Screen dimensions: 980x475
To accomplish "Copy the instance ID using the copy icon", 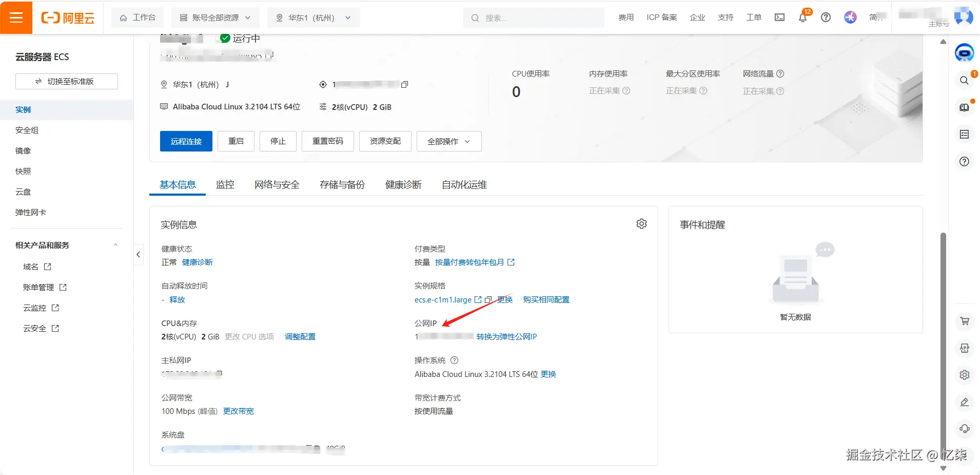I will coord(404,84).
